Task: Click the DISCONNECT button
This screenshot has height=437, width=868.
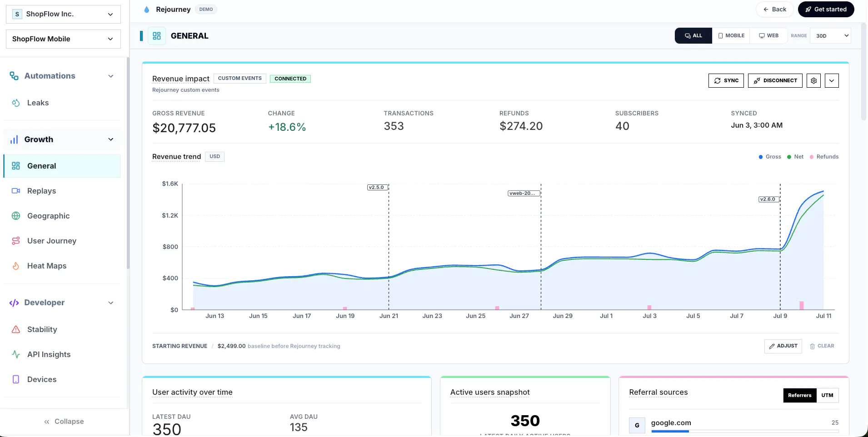Action: 775,80
